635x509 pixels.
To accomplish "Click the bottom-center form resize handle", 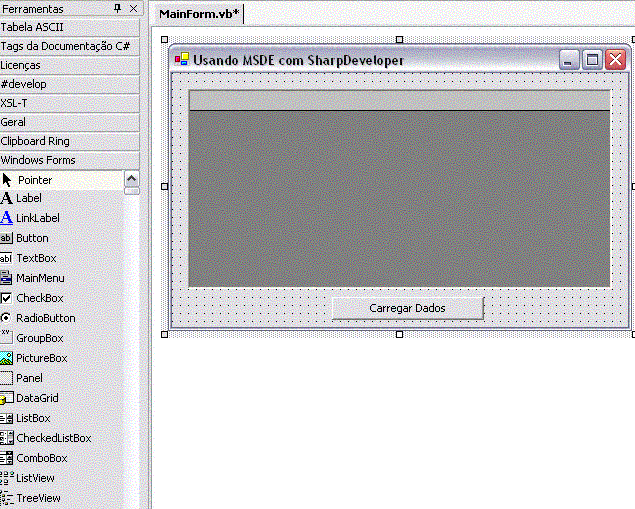I will (399, 334).
